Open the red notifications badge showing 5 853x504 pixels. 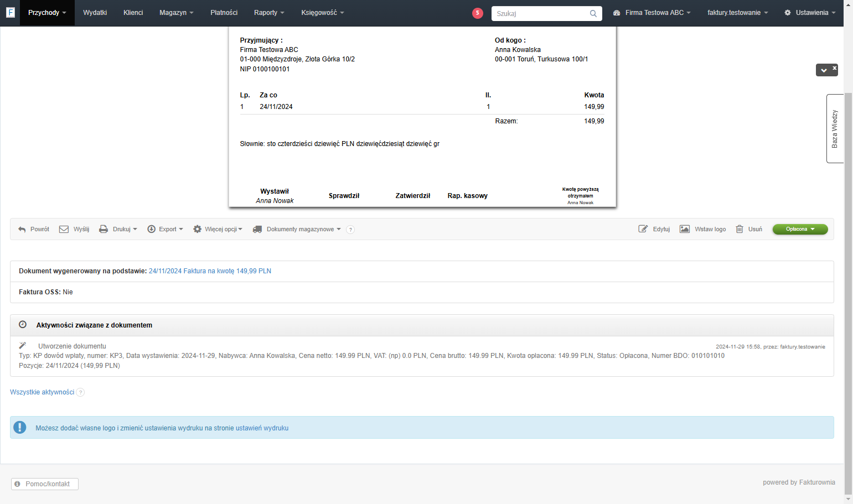[478, 13]
